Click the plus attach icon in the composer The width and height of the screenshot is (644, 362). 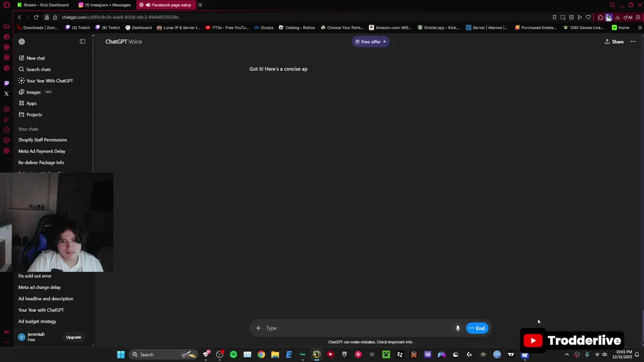(x=259, y=328)
